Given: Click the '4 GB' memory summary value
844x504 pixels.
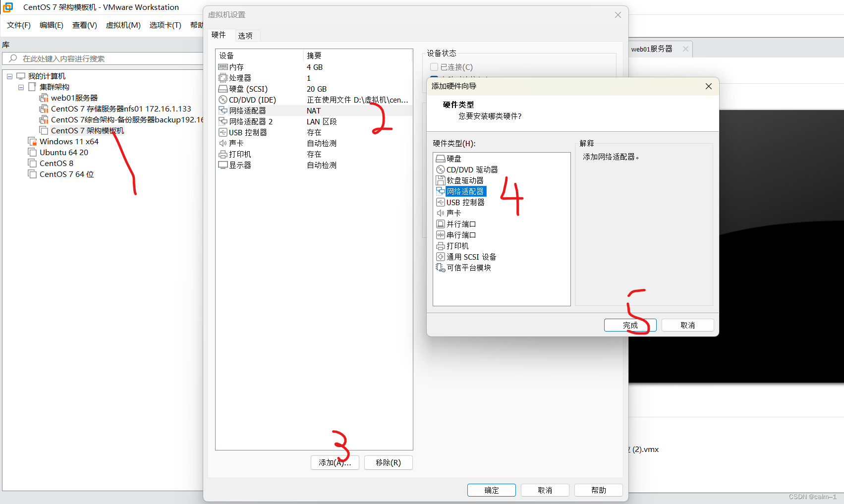Looking at the screenshot, I should (315, 67).
